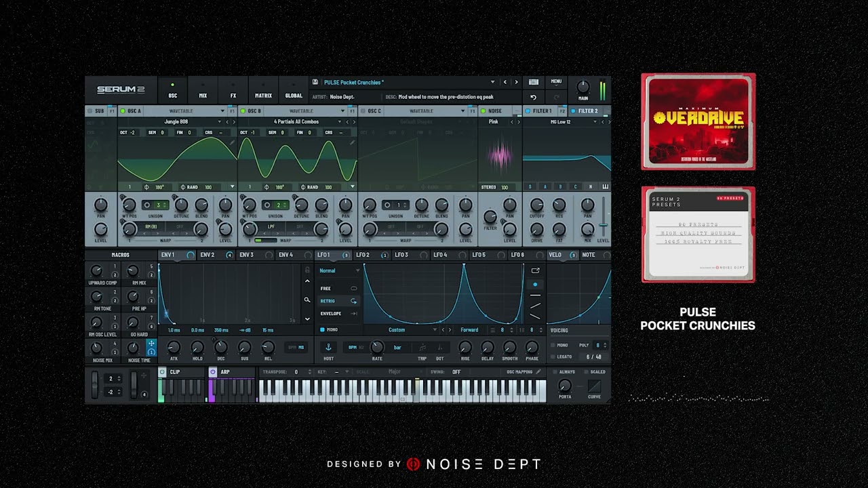Open the GLOBAL tab

point(294,91)
